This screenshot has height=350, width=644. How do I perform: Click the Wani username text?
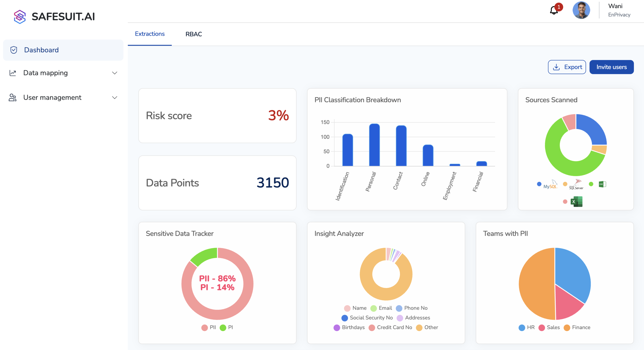[x=615, y=6]
